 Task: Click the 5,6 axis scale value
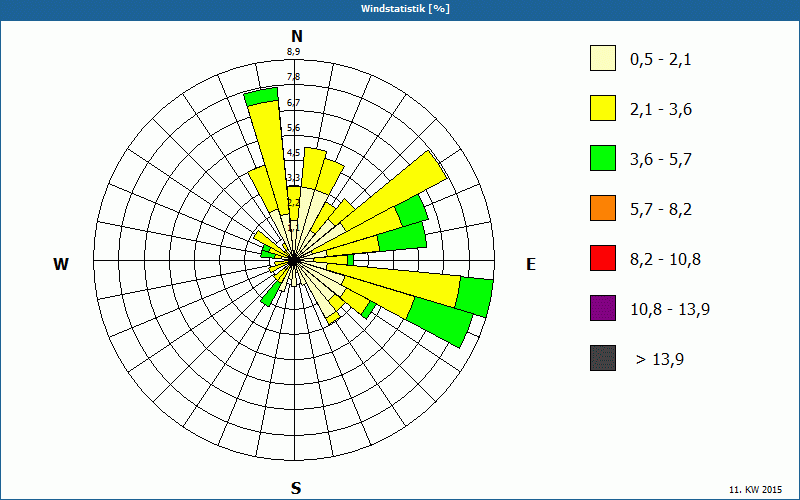(293, 128)
